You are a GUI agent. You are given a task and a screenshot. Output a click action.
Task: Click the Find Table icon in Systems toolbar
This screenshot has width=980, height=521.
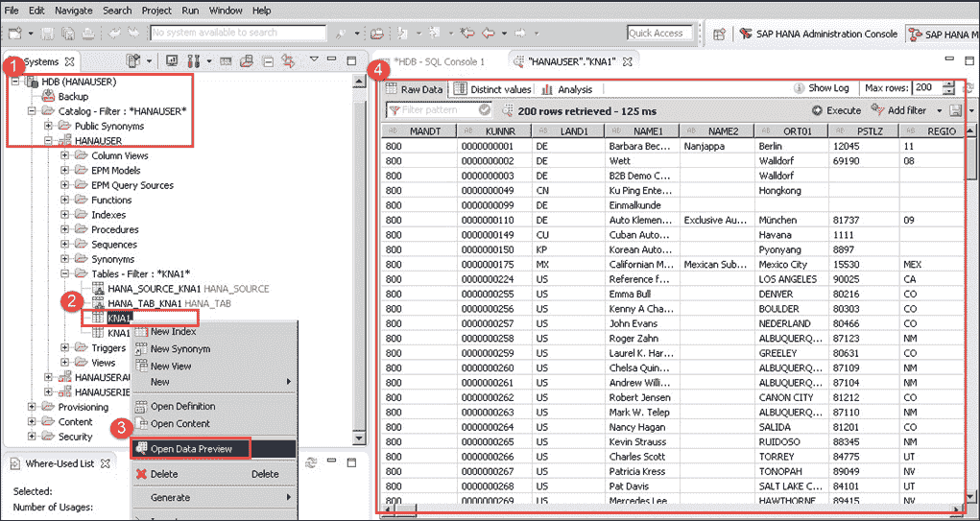[247, 61]
